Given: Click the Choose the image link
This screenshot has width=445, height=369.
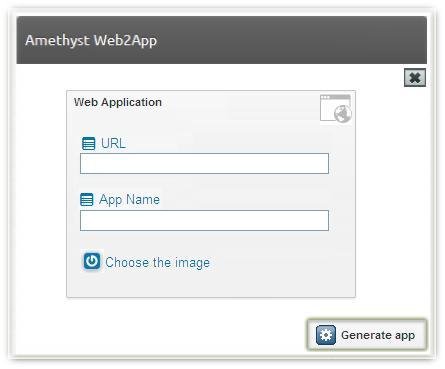Looking at the screenshot, I should point(157,262).
